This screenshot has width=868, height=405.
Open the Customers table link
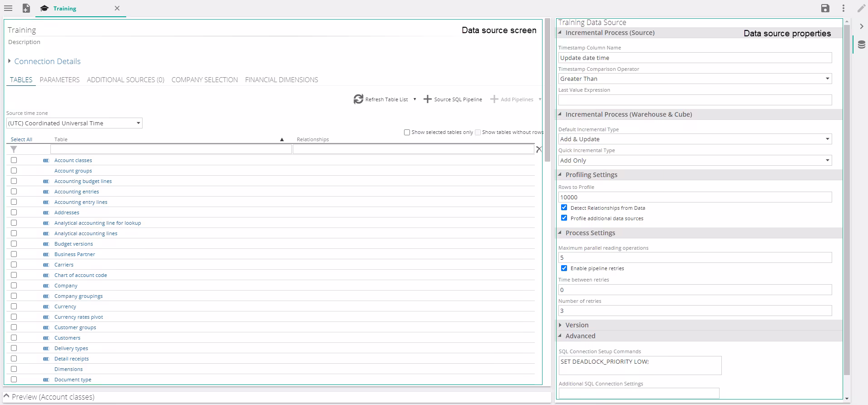click(67, 338)
